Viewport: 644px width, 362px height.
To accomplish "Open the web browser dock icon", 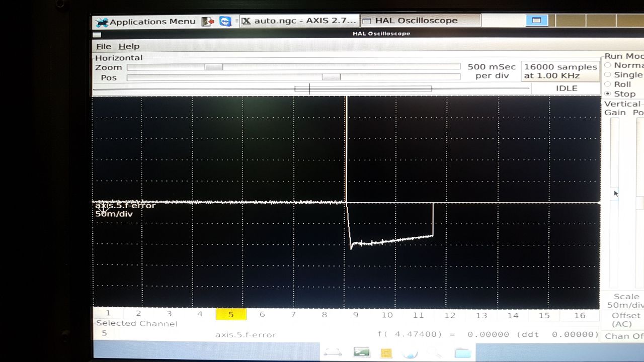I will point(410,353).
